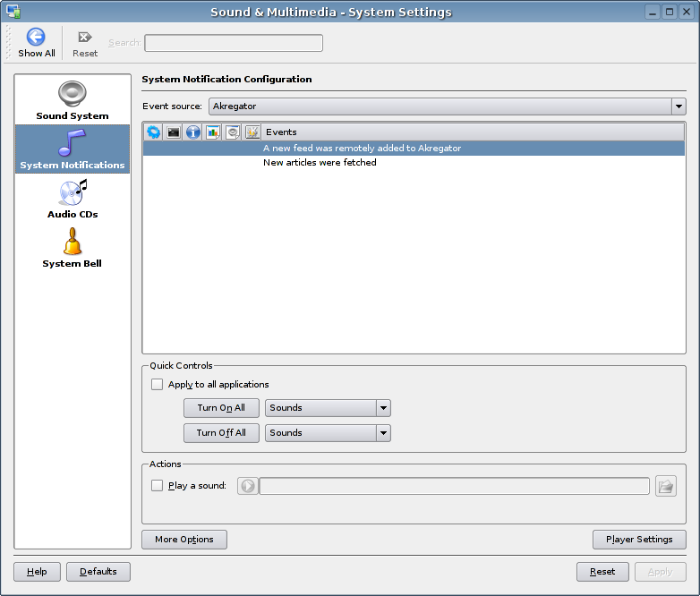Click the speaker document column header icon
Viewport: 700px width, 596px height.
tap(233, 132)
